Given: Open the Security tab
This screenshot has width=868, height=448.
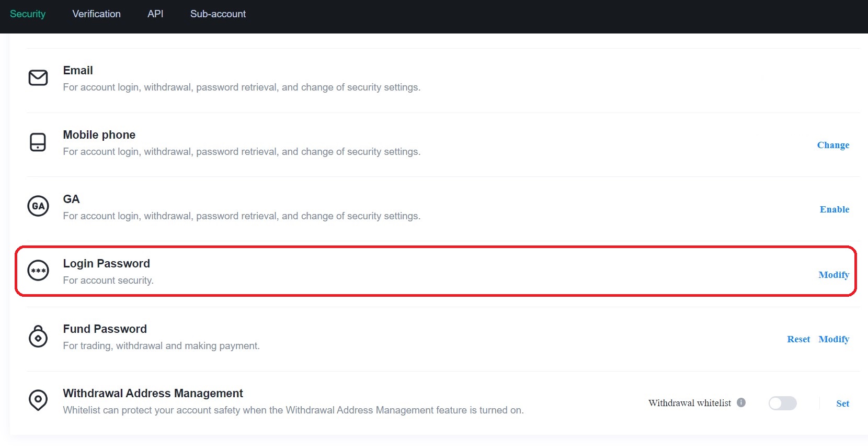Looking at the screenshot, I should click(28, 14).
